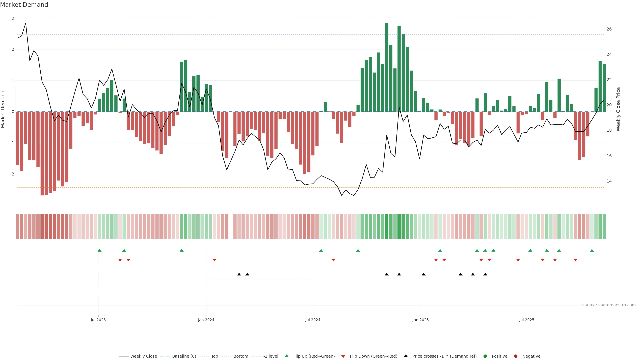The image size is (644, 362).
Task: Click the green Flip Up triangle legend icon
Action: point(287,356)
